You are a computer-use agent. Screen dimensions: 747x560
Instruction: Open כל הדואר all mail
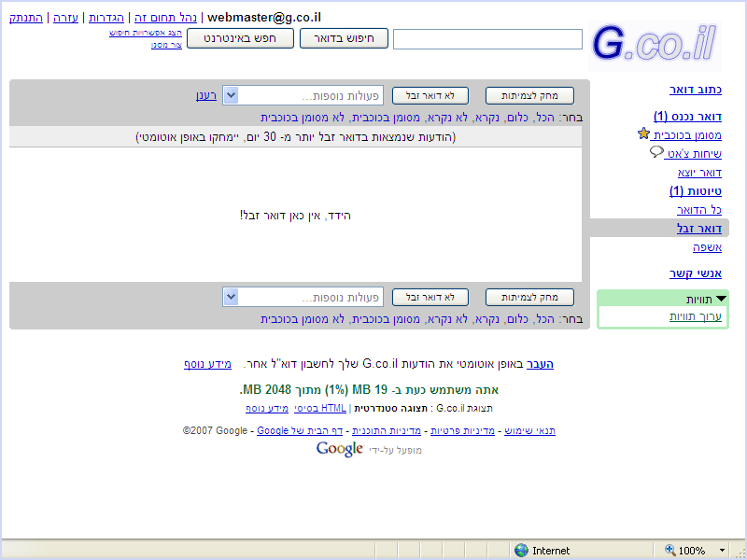coord(699,209)
